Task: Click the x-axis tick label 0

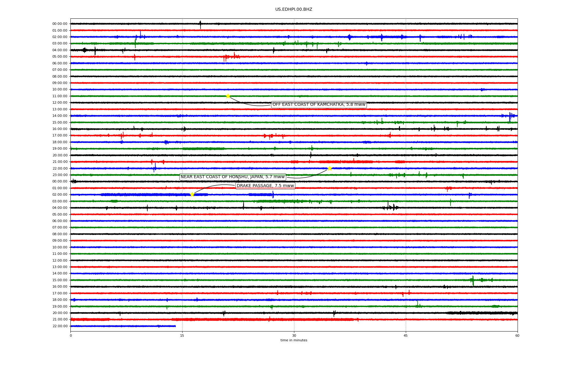Action: coord(71,335)
